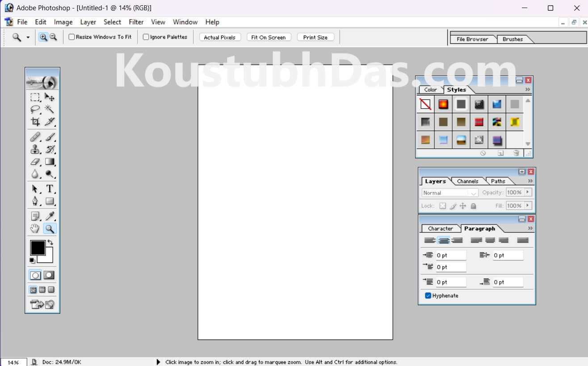Select the Magic Wand tool
Image resolution: width=588 pixels, height=366 pixels.
pos(50,109)
